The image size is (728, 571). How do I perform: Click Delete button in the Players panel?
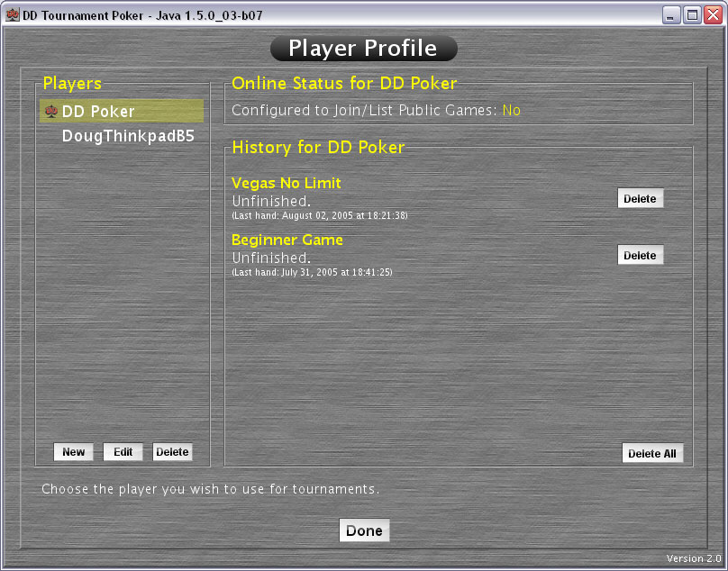[x=172, y=452]
